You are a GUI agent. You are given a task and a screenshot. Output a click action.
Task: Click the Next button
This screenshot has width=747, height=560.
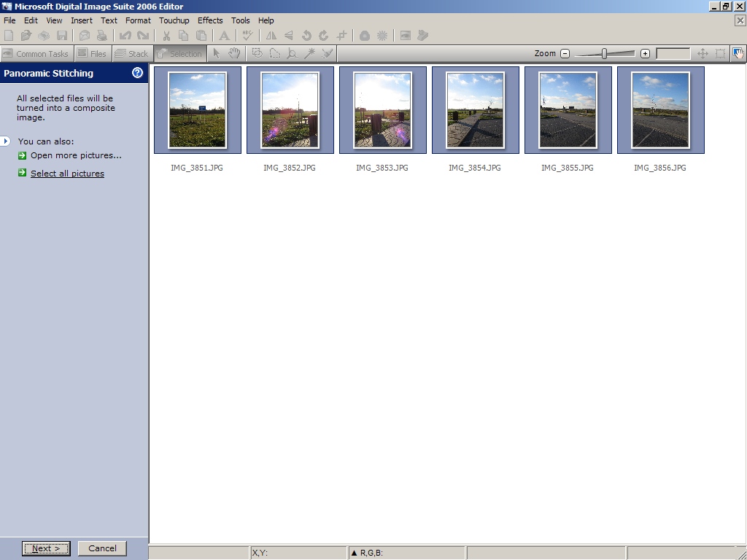pyautogui.click(x=46, y=548)
